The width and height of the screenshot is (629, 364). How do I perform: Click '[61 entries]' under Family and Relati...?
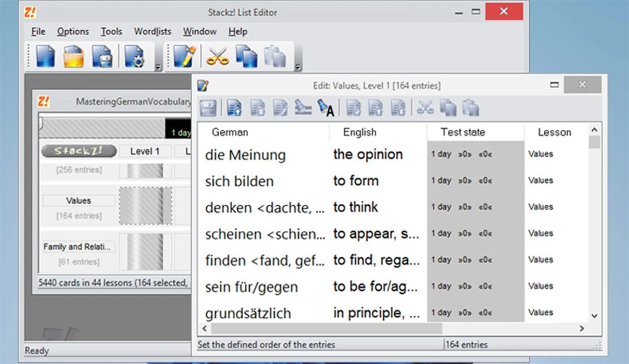(x=79, y=262)
